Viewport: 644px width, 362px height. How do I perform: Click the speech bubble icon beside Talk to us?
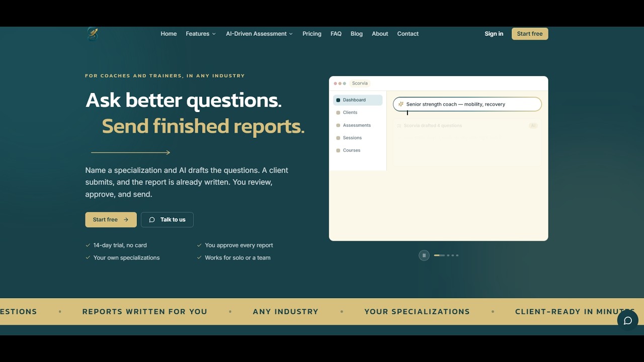click(152, 220)
